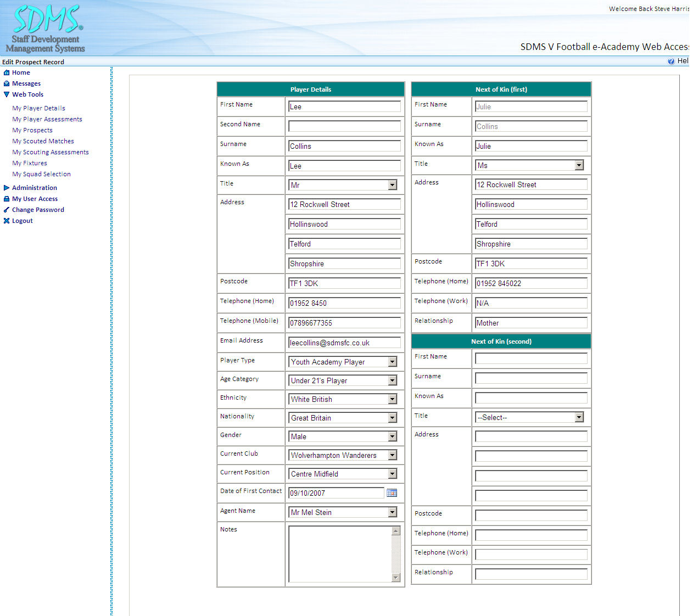Image resolution: width=693 pixels, height=616 pixels.
Task: Open second next of kin Title --Select-- dropdown
Action: (x=530, y=417)
